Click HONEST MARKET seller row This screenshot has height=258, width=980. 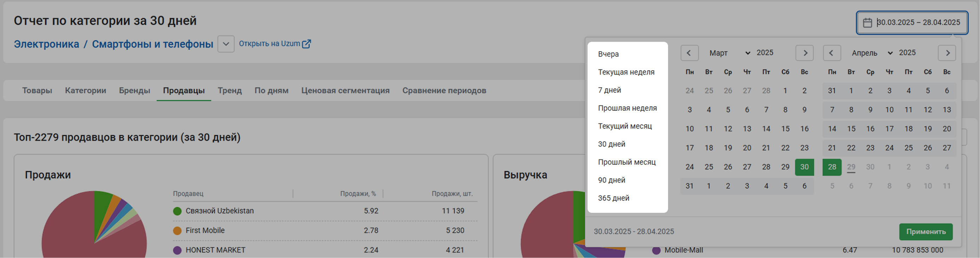[325, 250]
